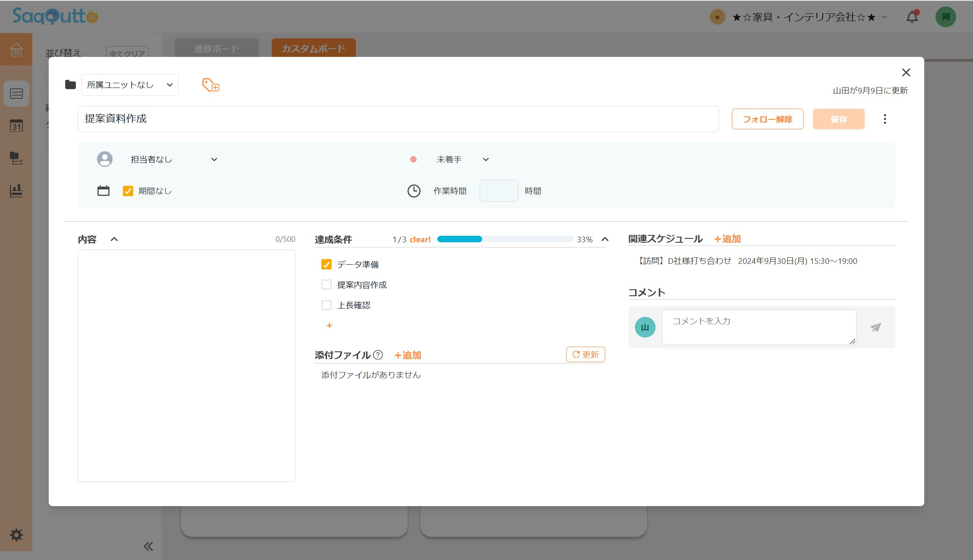The height and width of the screenshot is (560, 973).
Task: Open the calendar icon in left sidebar
Action: (x=16, y=126)
